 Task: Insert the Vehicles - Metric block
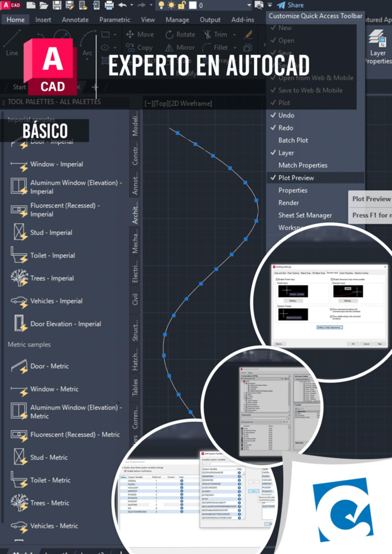(44, 526)
